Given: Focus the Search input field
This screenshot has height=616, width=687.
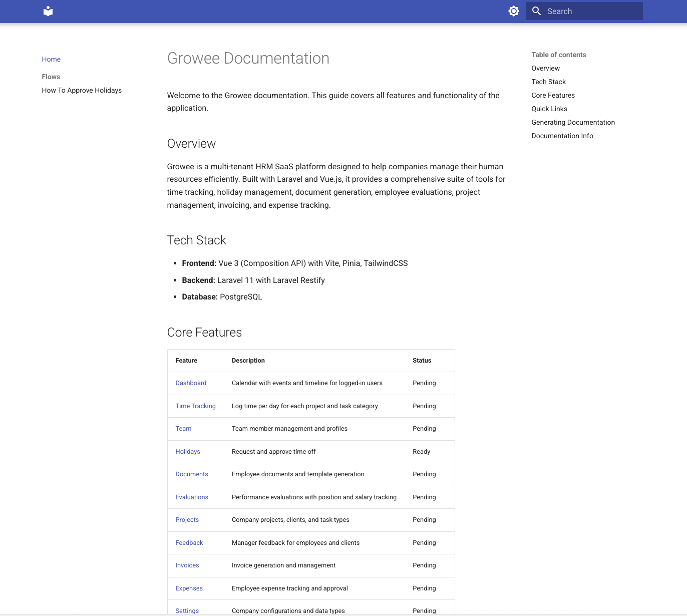Looking at the screenshot, I should point(584,11).
